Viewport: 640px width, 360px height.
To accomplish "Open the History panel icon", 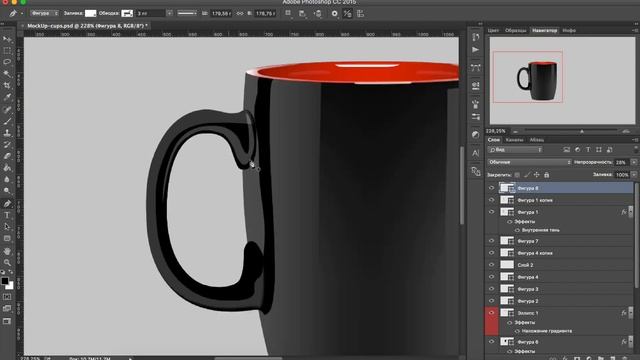I will [476, 38].
